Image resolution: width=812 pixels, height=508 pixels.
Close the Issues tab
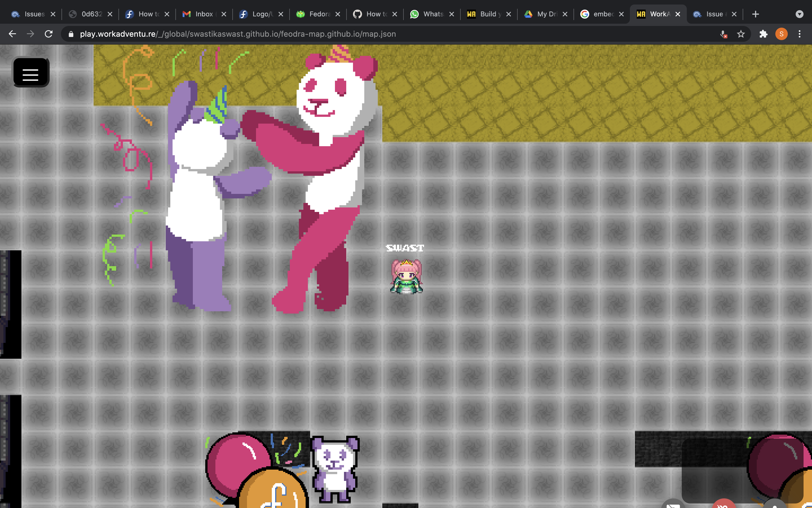coord(53,14)
